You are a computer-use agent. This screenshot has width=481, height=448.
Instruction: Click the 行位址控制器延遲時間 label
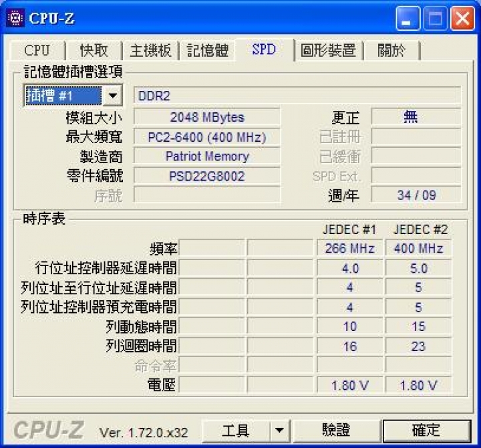[106, 268]
